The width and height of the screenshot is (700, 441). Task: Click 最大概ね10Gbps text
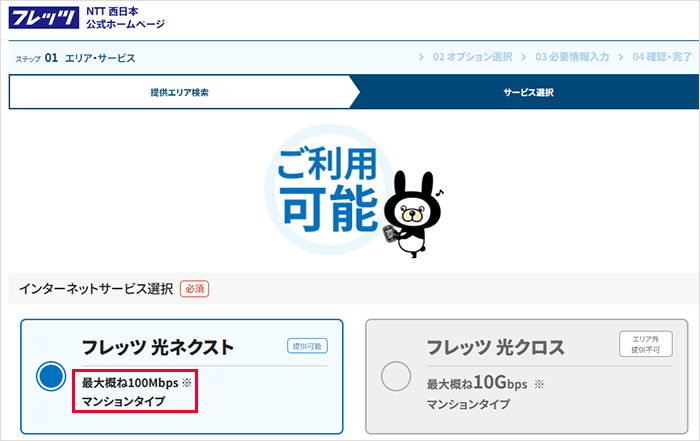pos(477,383)
